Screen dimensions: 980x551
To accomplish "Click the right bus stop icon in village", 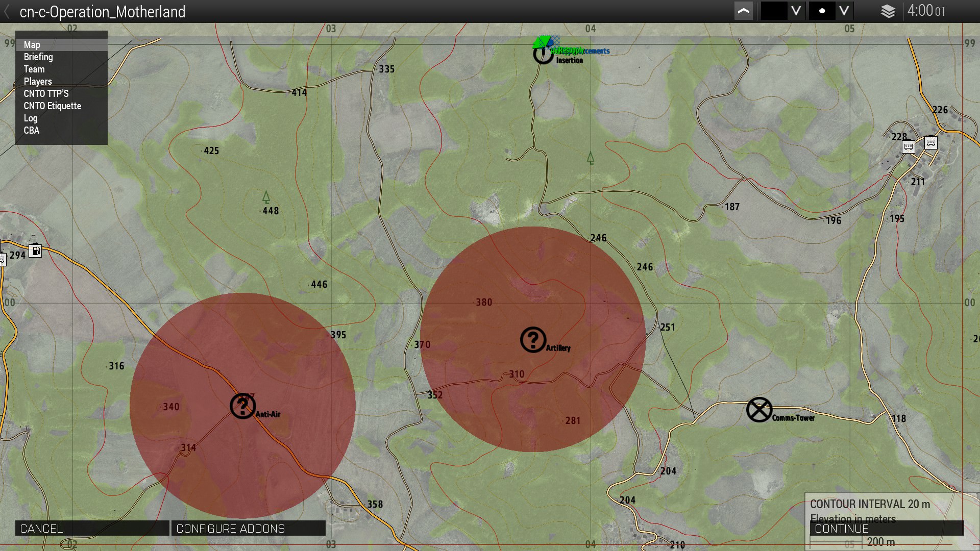I will tap(930, 143).
